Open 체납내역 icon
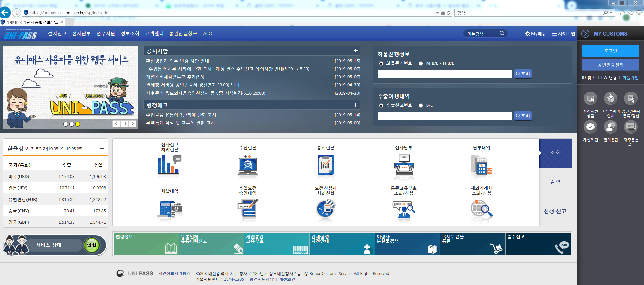 169,210
